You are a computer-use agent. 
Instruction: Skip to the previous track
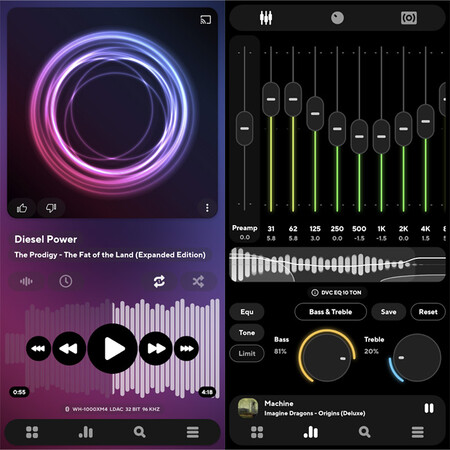pos(38,349)
